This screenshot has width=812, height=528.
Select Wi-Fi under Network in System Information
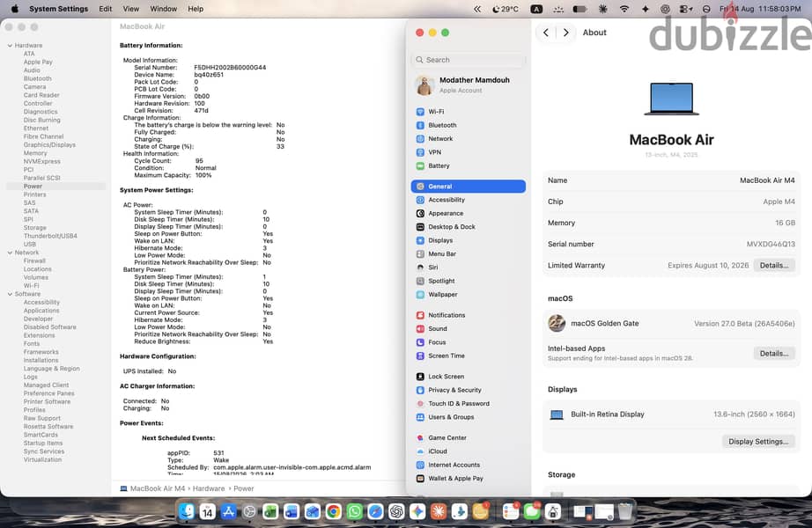pyautogui.click(x=31, y=286)
